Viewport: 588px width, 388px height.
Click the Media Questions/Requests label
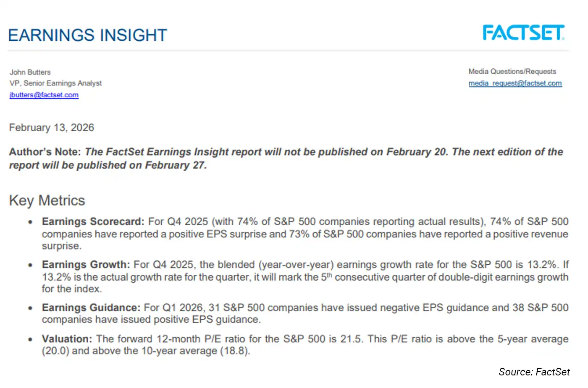pyautogui.click(x=512, y=72)
